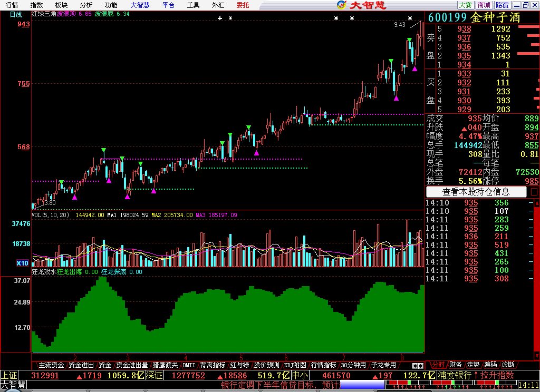Click the 中小 index label in status bar
Viewport: 540px width, 392px height.
click(x=300, y=375)
